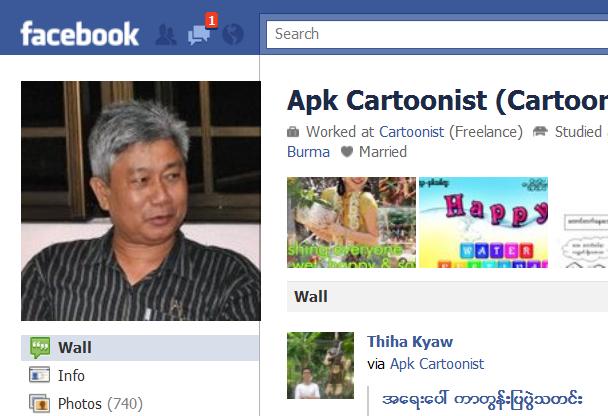
Task: Open the friend requests icon
Action: [x=166, y=35]
